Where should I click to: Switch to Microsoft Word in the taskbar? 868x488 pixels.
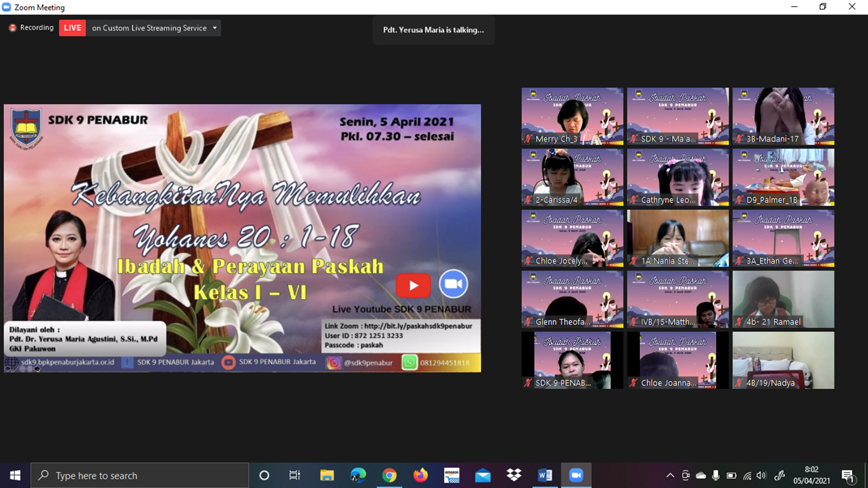point(545,475)
